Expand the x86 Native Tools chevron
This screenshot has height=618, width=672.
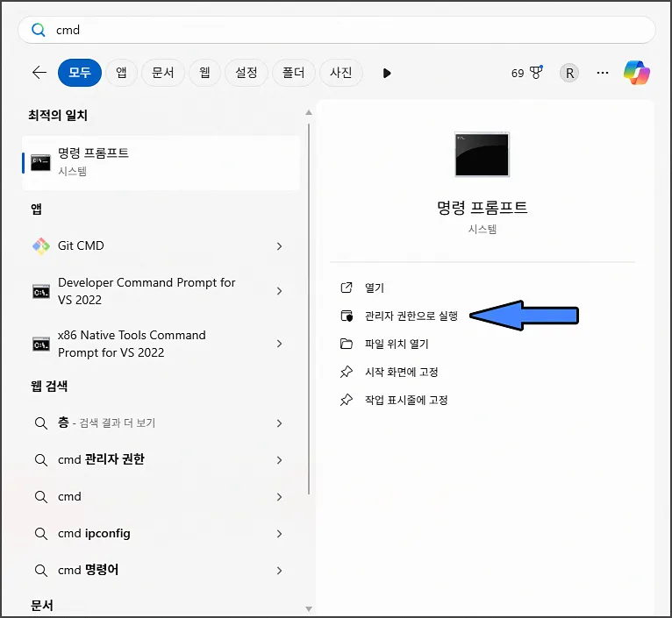280,344
